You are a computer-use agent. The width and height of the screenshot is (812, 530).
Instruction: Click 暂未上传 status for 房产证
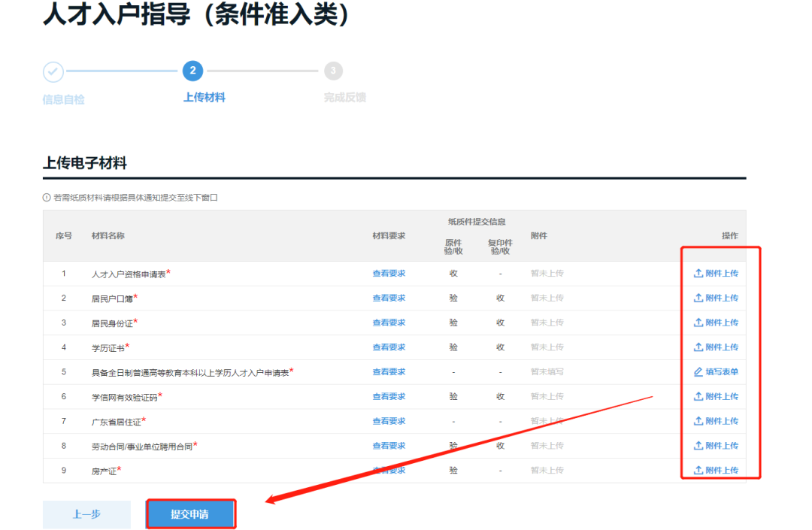[547, 471]
